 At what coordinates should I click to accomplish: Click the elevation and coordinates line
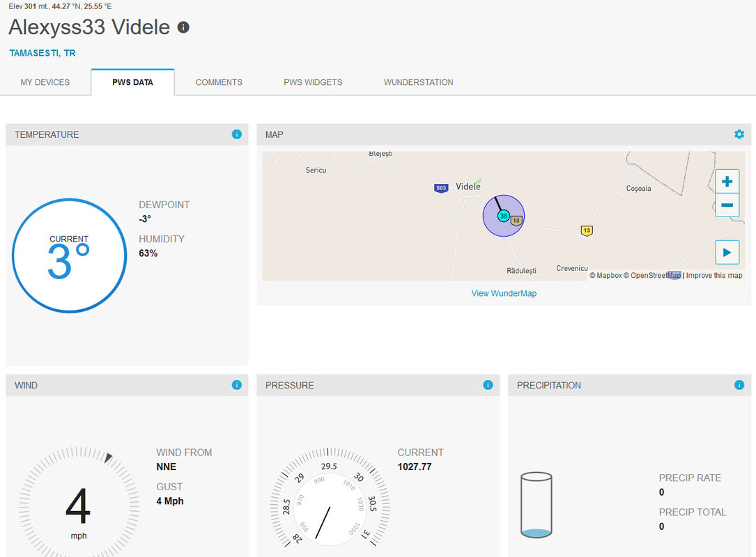(60, 6)
